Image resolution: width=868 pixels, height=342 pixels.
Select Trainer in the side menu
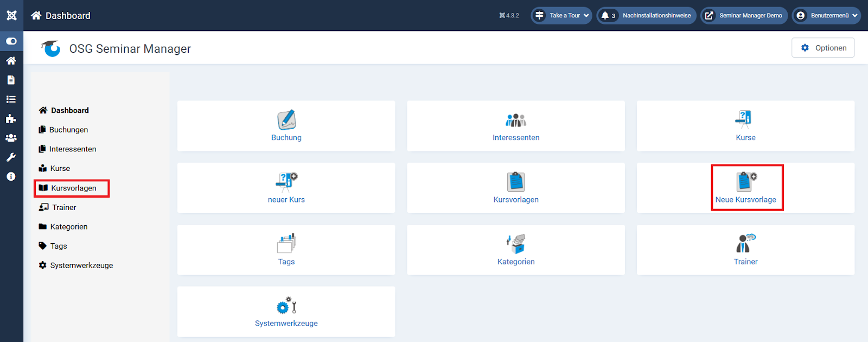point(58,207)
